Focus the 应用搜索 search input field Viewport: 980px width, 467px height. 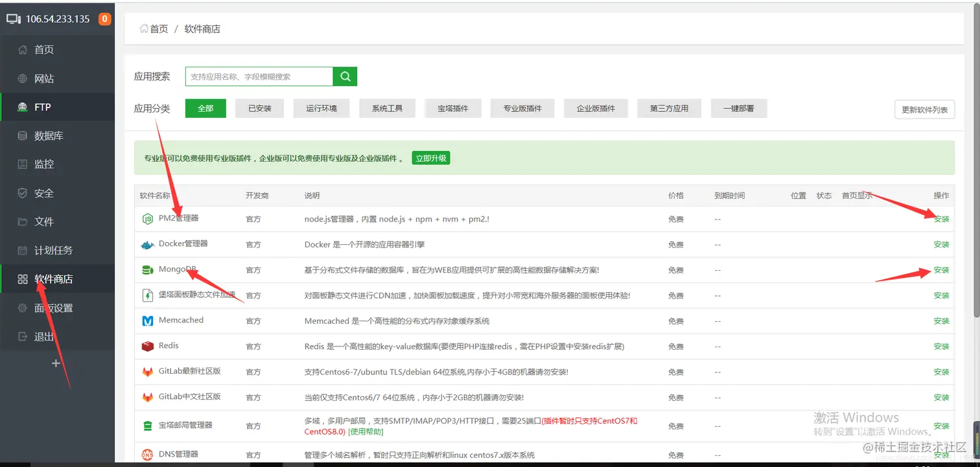[x=259, y=76]
